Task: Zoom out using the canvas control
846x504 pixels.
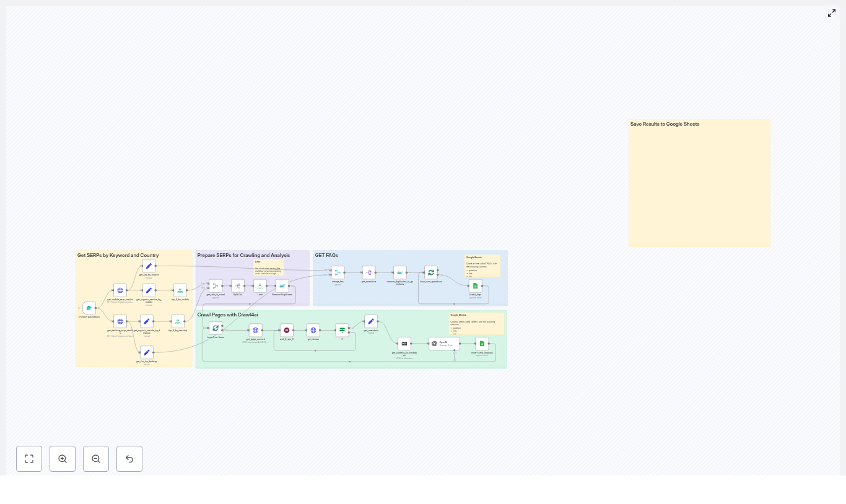Action: [96, 459]
